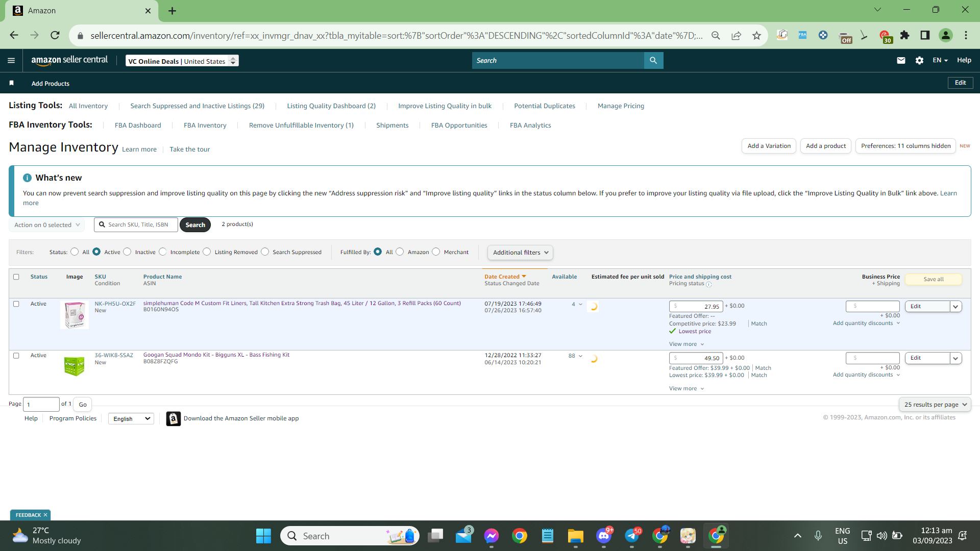Open the Mail app on the taskbar
Image resolution: width=980 pixels, height=551 pixels.
coord(463,536)
